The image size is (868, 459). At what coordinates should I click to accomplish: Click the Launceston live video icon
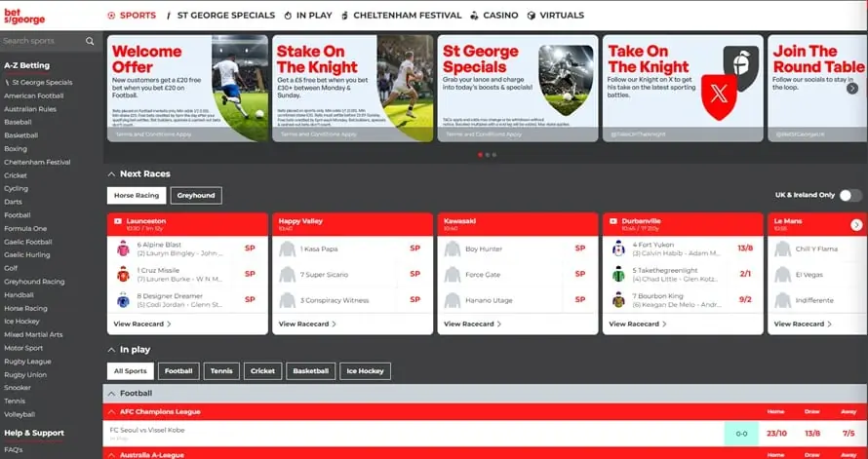117,221
